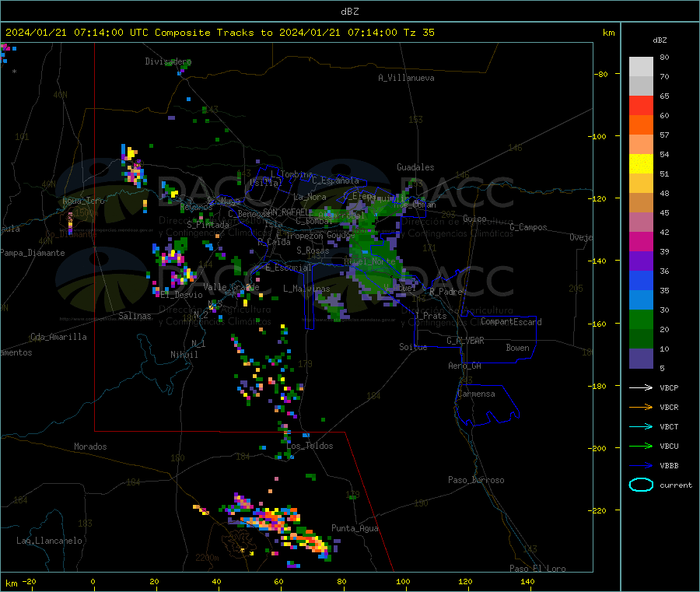Click the 'Carmensa' map label
This screenshot has height=592, width=700.
(x=476, y=394)
